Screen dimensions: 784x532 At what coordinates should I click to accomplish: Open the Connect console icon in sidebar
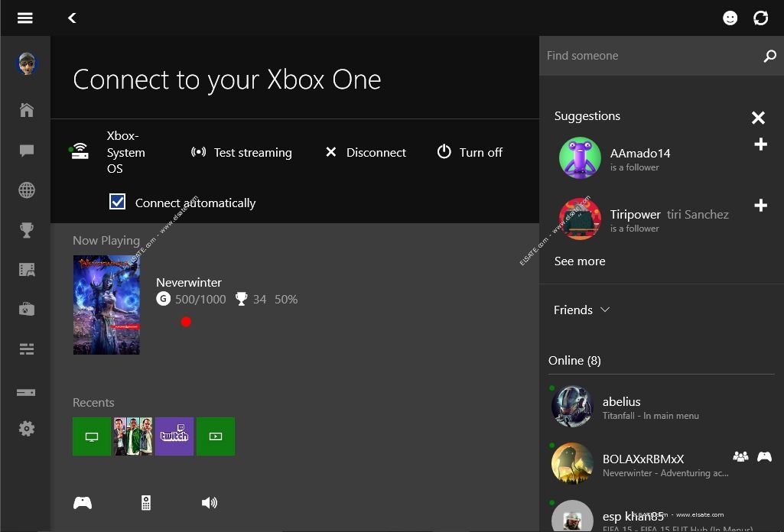coord(26,392)
